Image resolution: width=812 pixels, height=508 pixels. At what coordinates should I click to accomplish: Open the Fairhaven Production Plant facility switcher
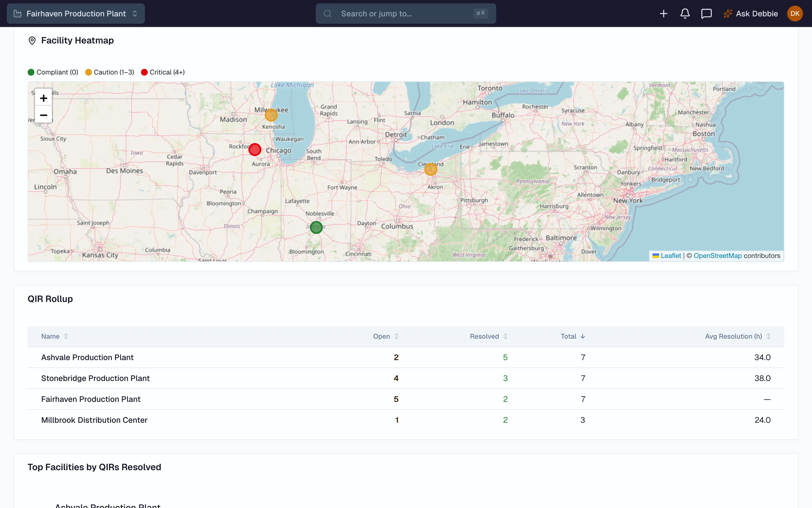(x=76, y=14)
